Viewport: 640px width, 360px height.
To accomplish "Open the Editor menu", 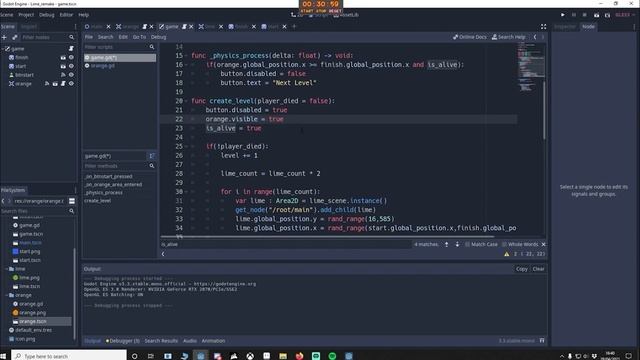I will [x=66, y=15].
